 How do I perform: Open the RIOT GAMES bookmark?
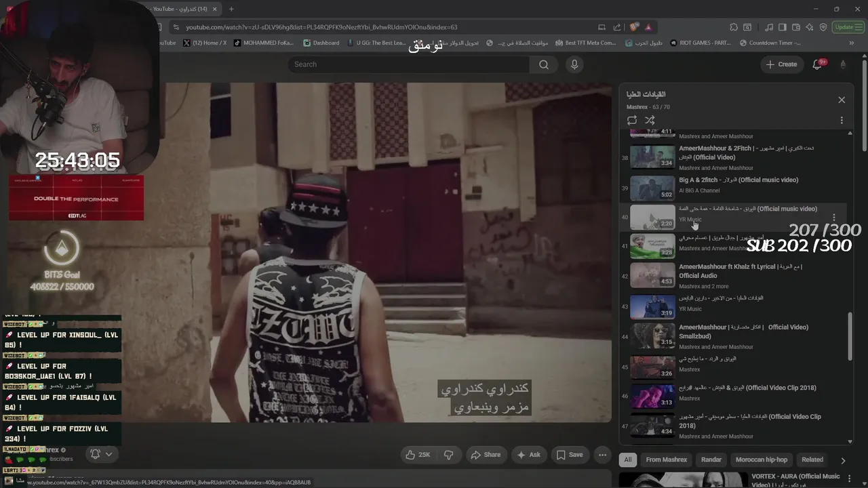tap(700, 43)
